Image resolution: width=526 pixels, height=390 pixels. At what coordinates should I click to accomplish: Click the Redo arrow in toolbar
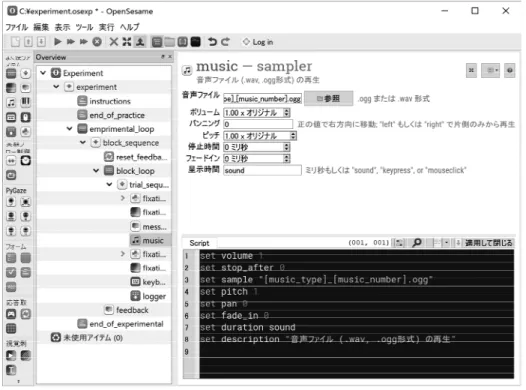coord(225,42)
